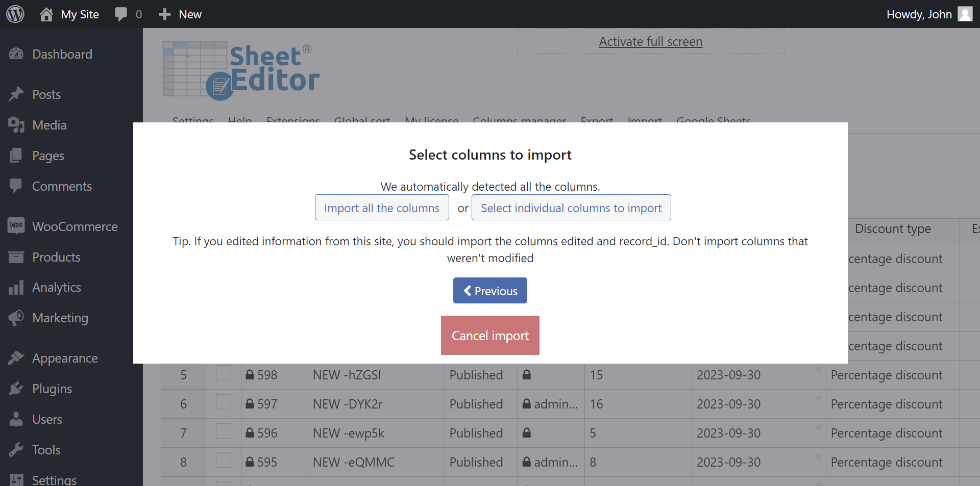Click the Plugins plug icon
This screenshot has width=980, height=486.
(x=17, y=389)
